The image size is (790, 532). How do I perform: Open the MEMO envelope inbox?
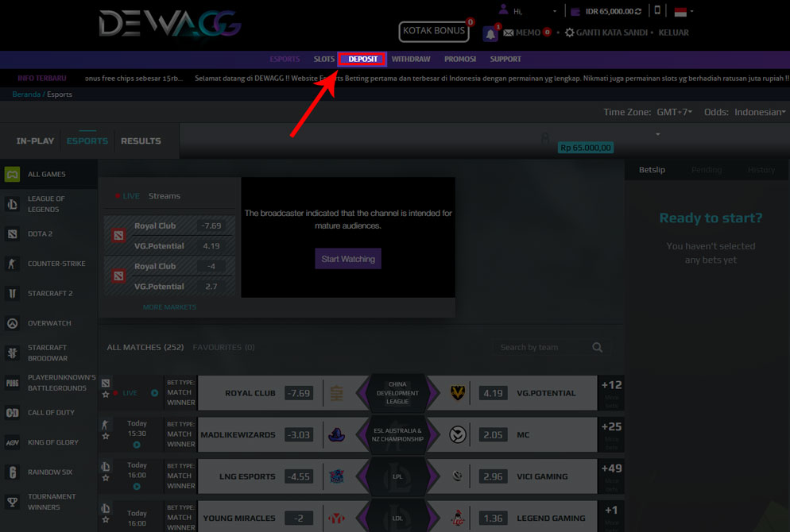pyautogui.click(x=509, y=33)
